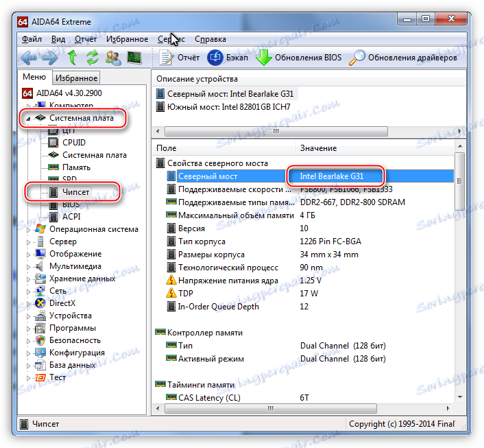Open the Вид menu
The height and width of the screenshot is (448, 484).
58,39
